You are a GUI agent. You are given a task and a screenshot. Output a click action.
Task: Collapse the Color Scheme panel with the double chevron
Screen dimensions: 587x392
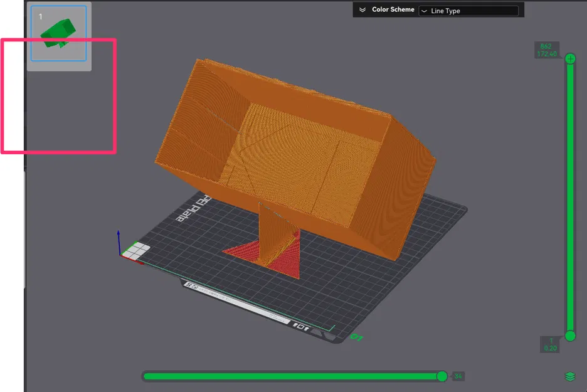pyautogui.click(x=362, y=9)
